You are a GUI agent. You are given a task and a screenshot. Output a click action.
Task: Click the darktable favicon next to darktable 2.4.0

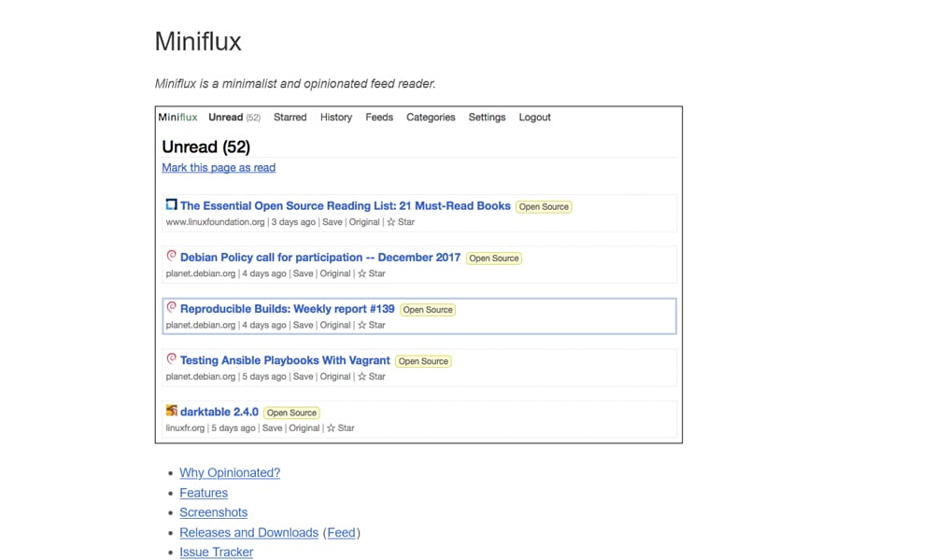(x=171, y=411)
